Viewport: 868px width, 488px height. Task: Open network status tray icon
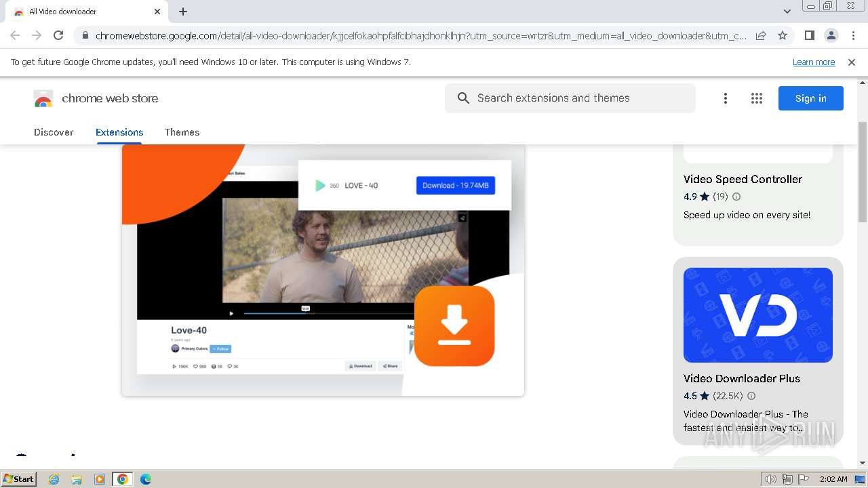click(787, 479)
